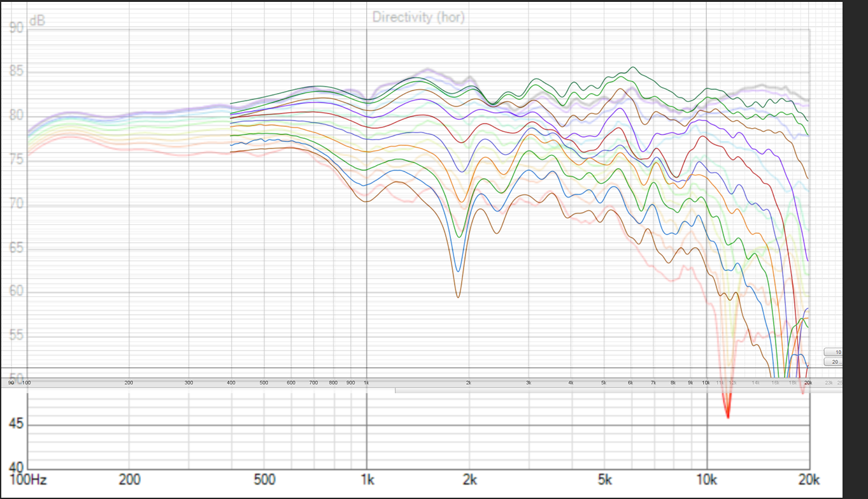
Task: Click the "9k" tick on the frequency ruler
Action: (x=690, y=382)
